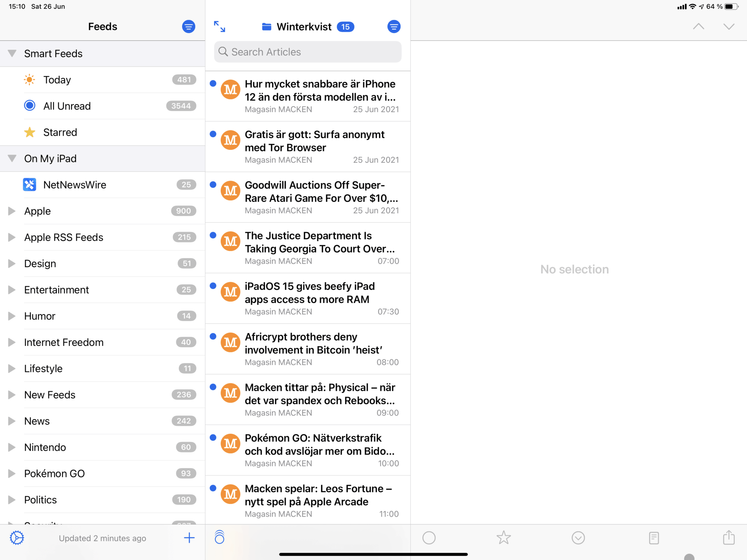Open article Gratis är gott Tor Browser
The image size is (747, 560).
point(308,147)
